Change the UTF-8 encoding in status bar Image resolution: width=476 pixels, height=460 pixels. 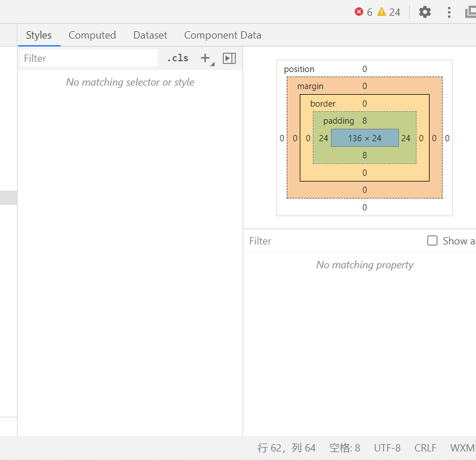tap(388, 448)
